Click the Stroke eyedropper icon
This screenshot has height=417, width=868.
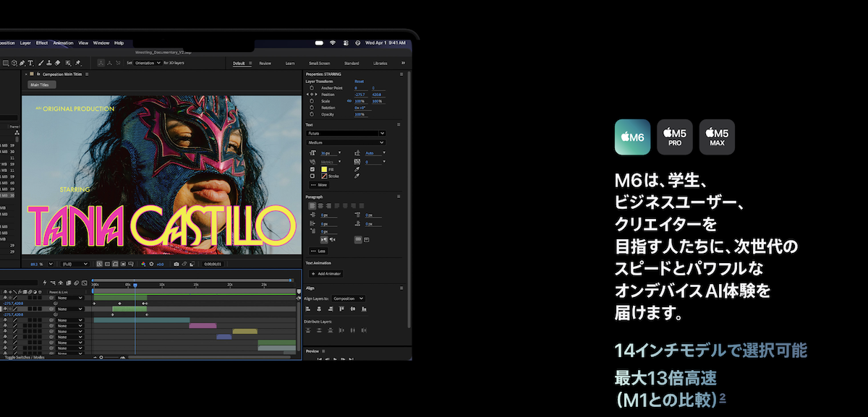[x=357, y=176]
